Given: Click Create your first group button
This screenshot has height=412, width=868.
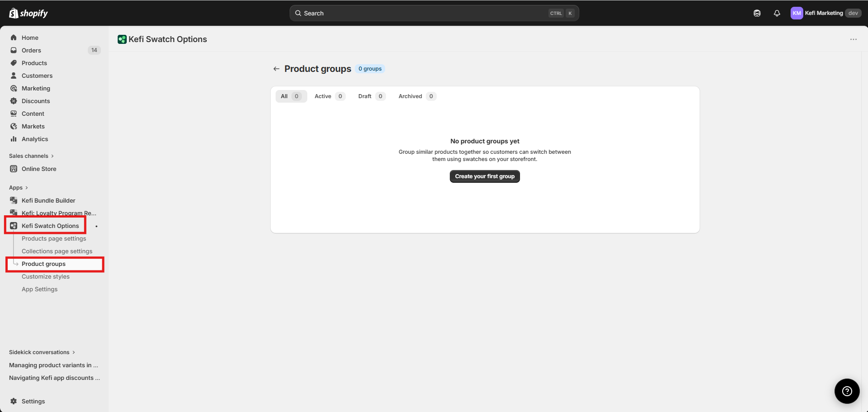Looking at the screenshot, I should (x=485, y=176).
